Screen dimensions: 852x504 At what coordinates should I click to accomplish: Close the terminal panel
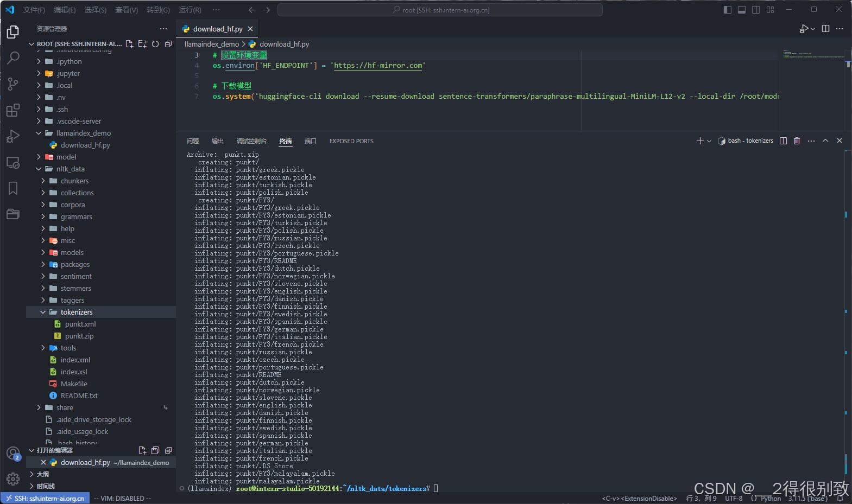[840, 141]
